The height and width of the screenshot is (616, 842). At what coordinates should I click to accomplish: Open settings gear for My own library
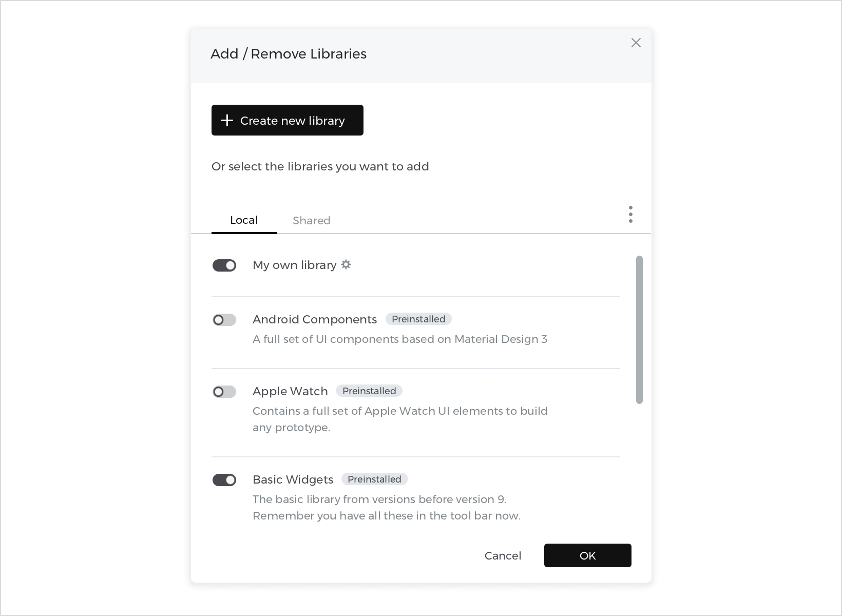[x=347, y=264]
